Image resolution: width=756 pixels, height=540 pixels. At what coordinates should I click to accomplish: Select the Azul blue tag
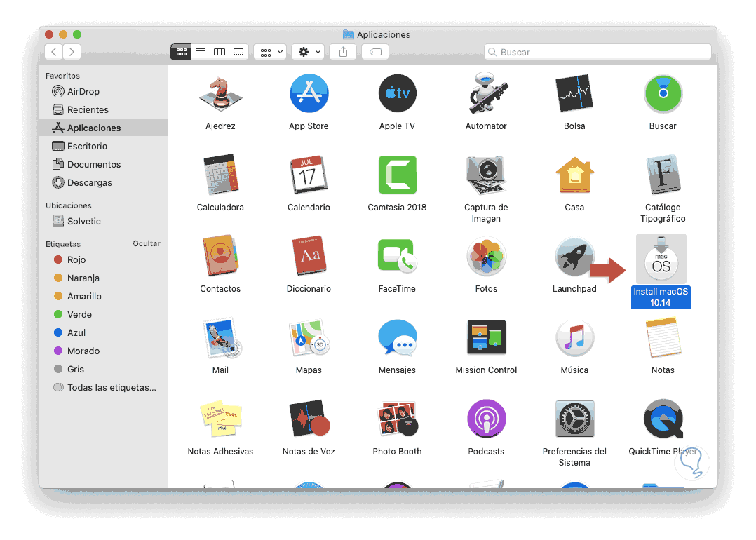tap(104, 333)
